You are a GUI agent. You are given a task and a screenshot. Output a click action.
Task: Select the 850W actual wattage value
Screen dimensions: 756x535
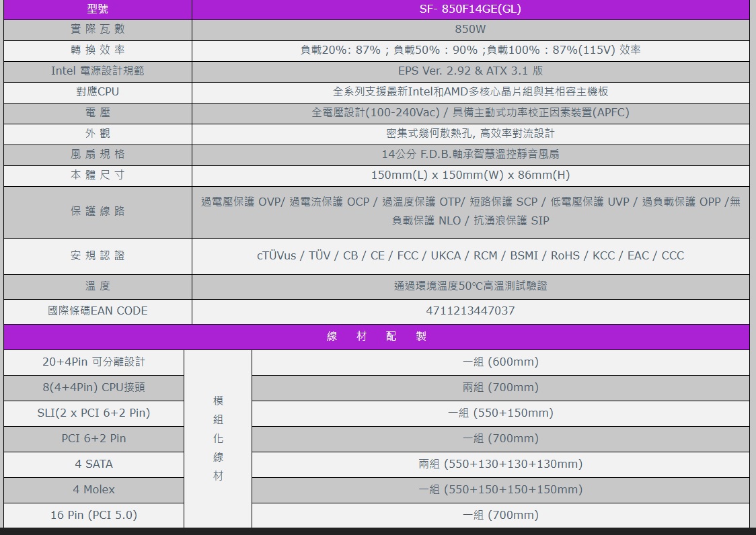click(x=470, y=30)
